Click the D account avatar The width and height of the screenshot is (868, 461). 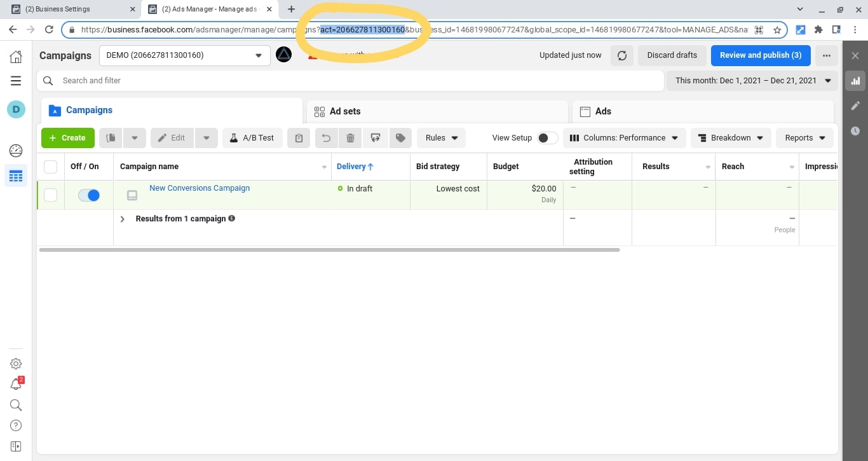16,109
